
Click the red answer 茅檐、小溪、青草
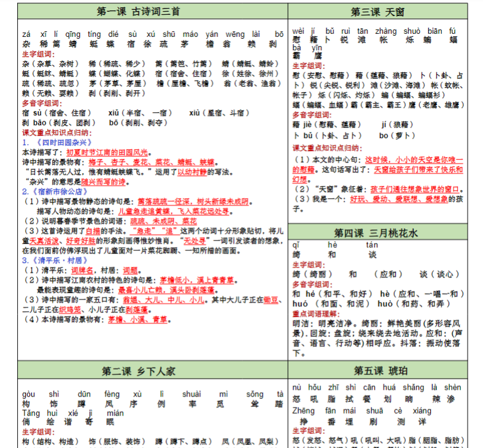click(137, 320)
